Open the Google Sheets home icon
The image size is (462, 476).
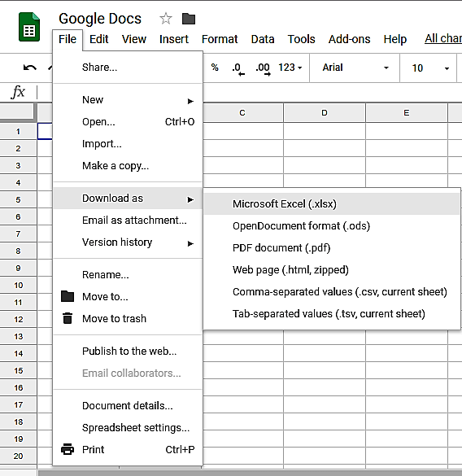tap(29, 27)
